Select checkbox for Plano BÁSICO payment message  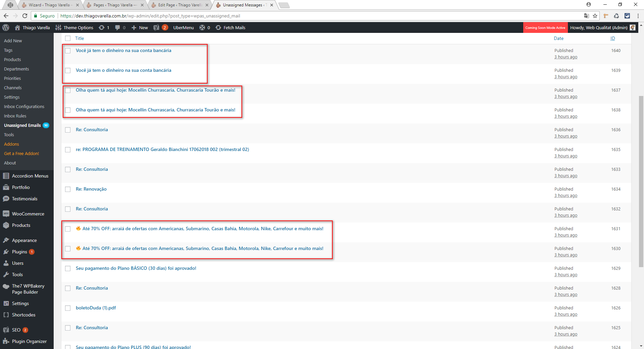pyautogui.click(x=68, y=268)
